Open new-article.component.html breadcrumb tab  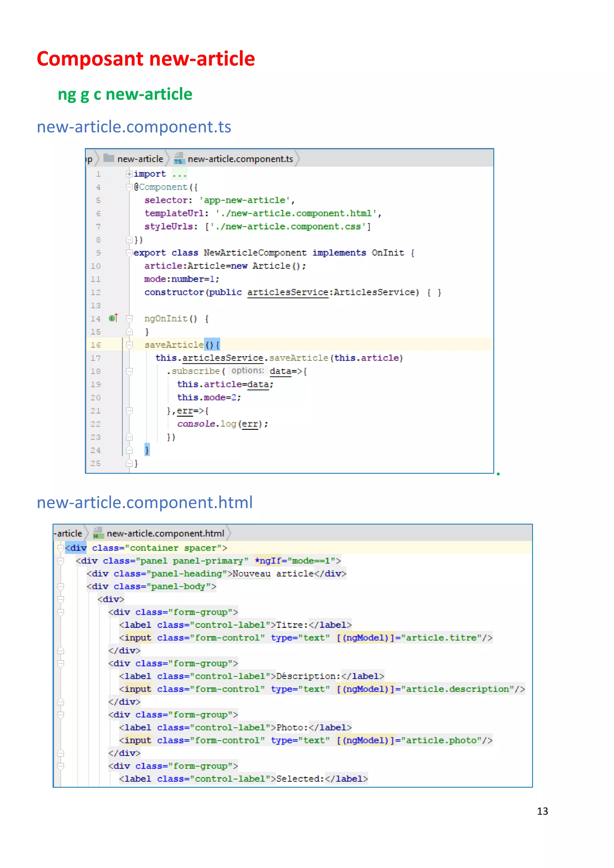pyautogui.click(x=165, y=534)
